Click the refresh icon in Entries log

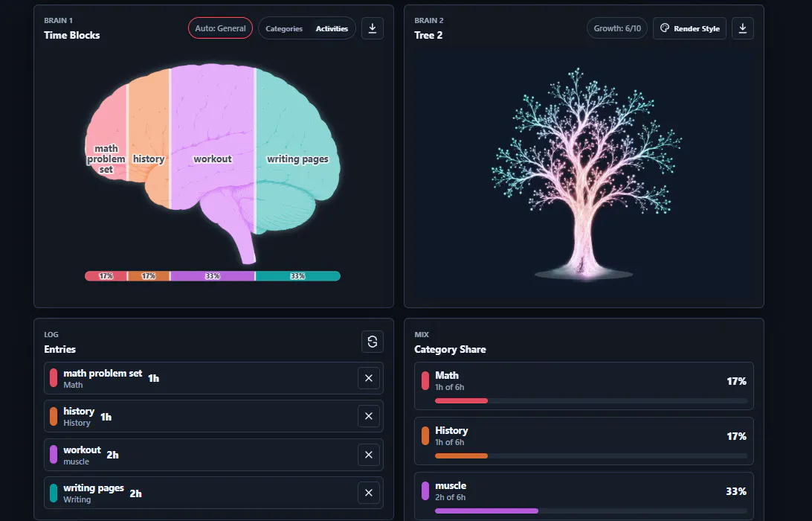[373, 342]
